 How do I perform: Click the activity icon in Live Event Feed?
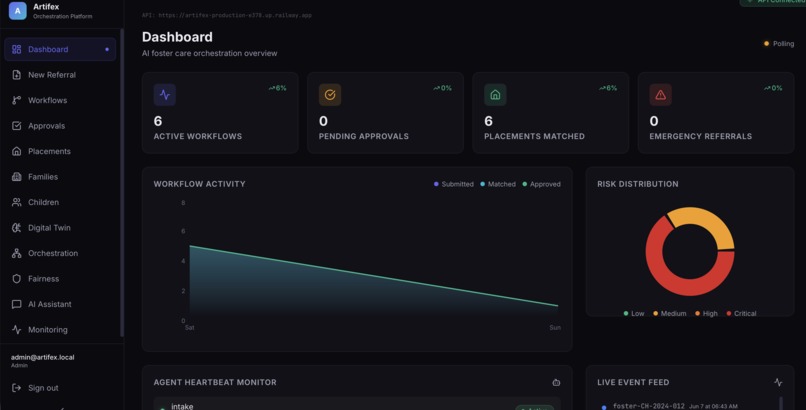point(778,382)
